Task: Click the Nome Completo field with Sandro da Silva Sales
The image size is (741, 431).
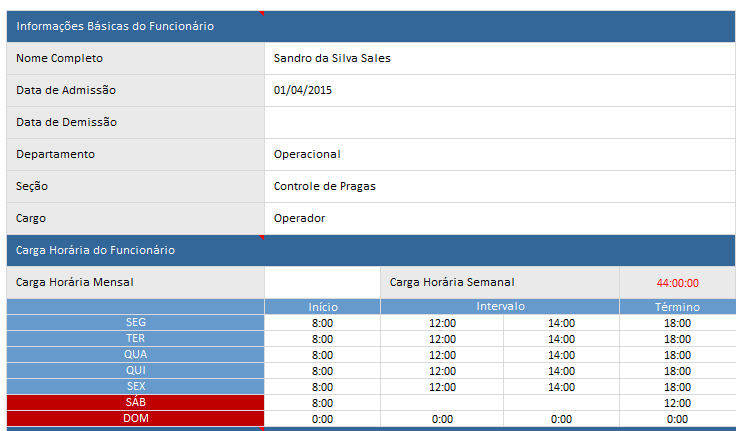Action: pyautogui.click(x=499, y=58)
